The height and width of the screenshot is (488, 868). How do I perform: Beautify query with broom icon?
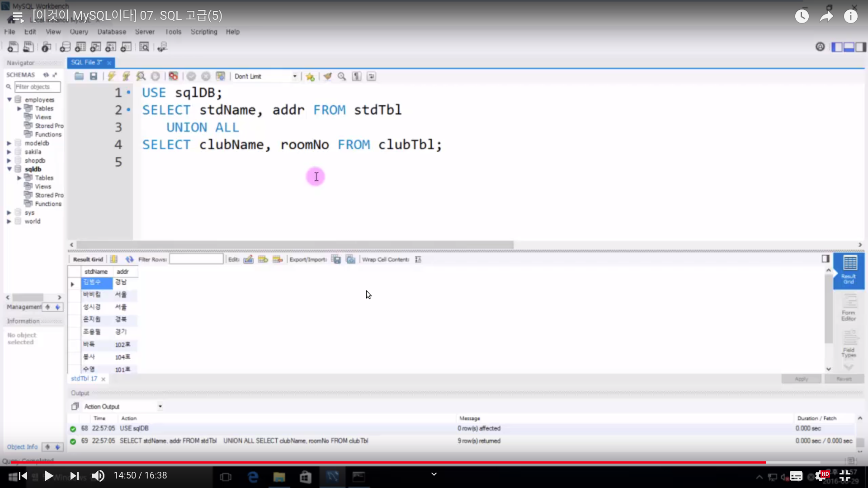click(327, 76)
